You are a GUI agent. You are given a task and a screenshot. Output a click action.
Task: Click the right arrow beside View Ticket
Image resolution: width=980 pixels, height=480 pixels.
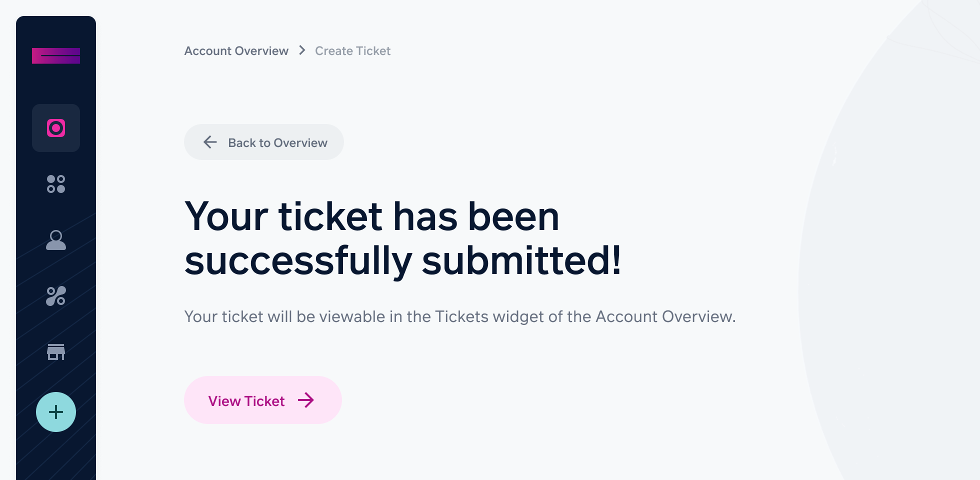click(306, 400)
